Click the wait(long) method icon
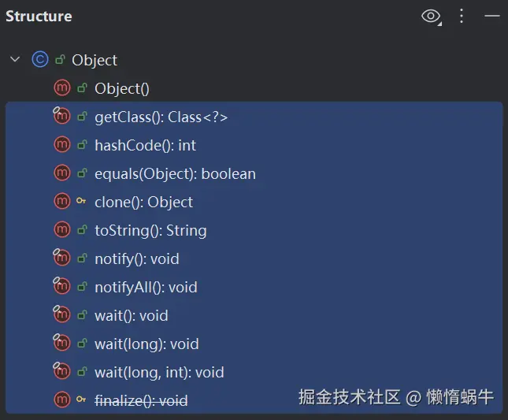This screenshot has width=508, height=420. click(62, 344)
